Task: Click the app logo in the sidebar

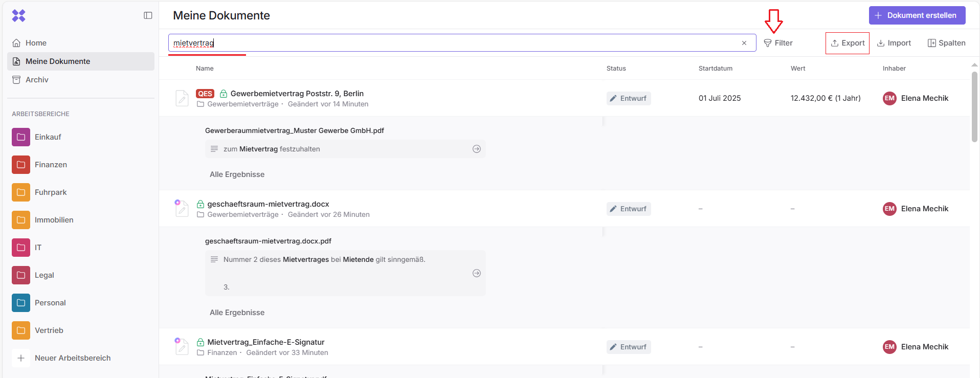Action: (x=19, y=16)
